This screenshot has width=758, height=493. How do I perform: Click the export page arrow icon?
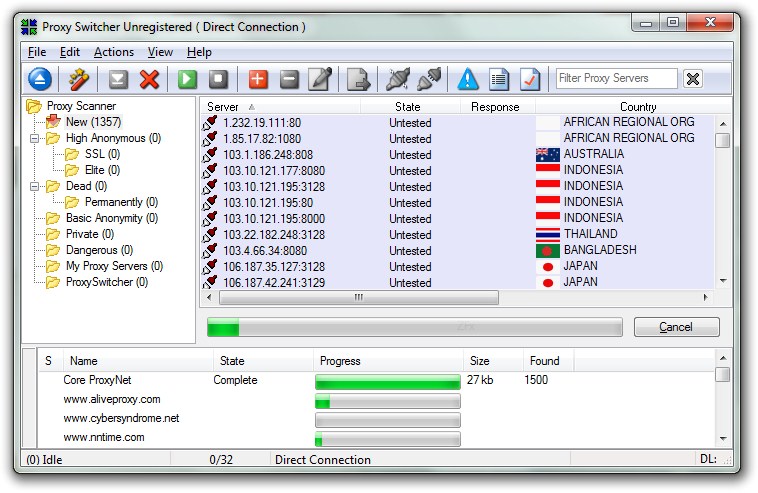[x=359, y=79]
